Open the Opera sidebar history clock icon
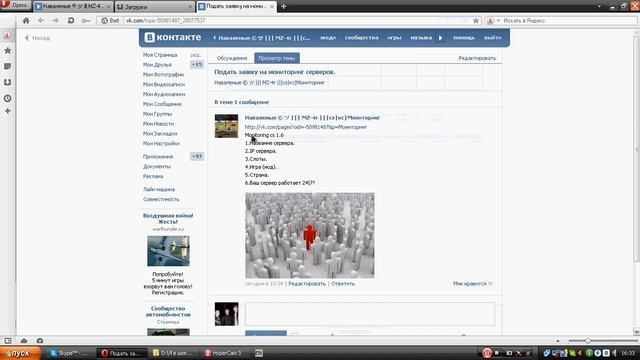Image resolution: width=640 pixels, height=360 pixels. [7, 98]
